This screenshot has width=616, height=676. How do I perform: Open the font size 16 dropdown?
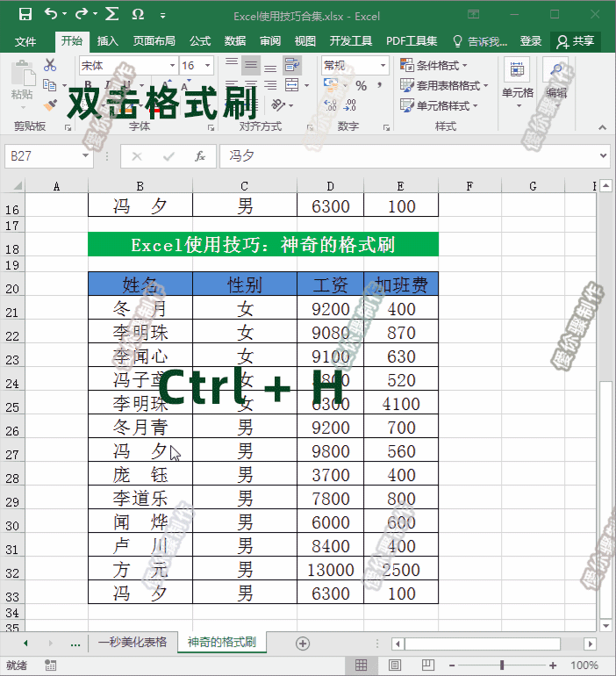pos(208,66)
